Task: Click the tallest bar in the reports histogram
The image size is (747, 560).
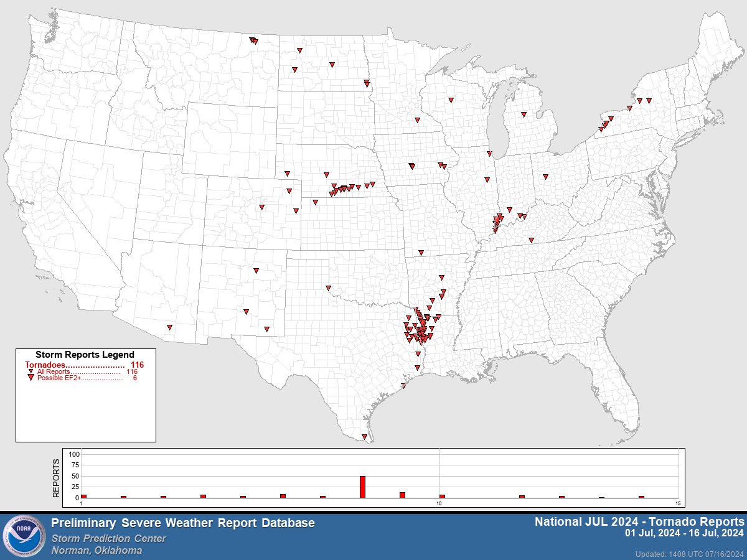Action: click(363, 485)
